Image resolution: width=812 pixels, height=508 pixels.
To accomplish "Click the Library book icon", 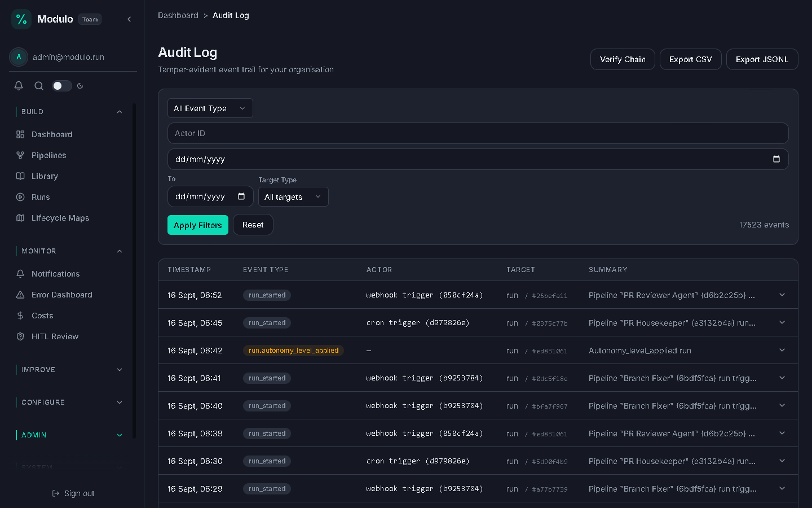I will point(20,176).
